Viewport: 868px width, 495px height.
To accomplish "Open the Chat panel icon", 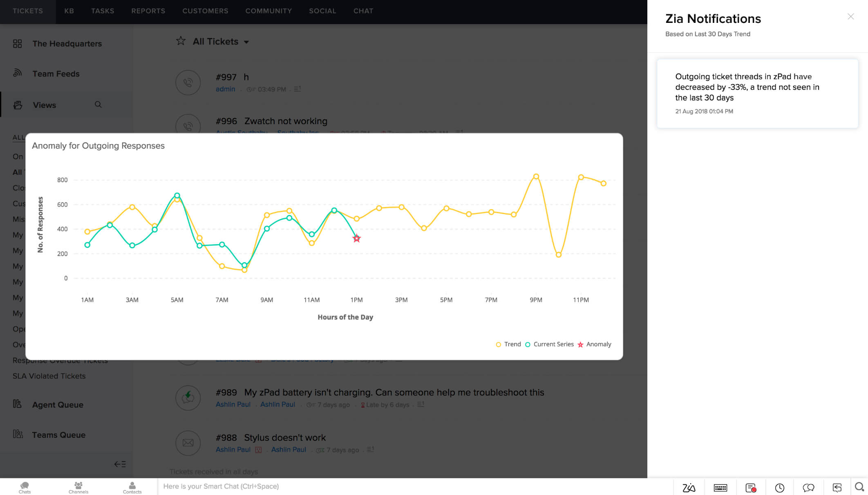I will pos(810,486).
